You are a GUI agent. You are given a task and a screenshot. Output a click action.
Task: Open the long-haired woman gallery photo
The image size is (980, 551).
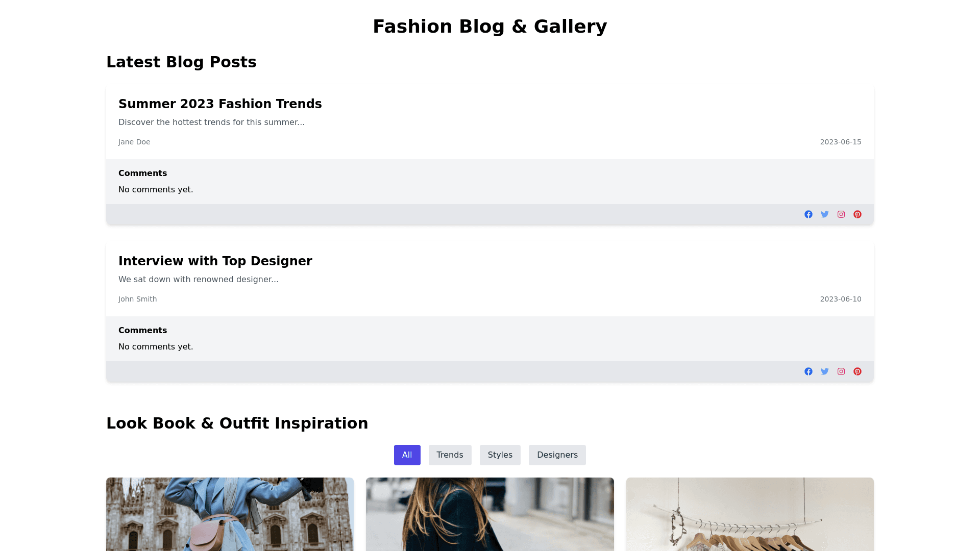tap(489, 514)
